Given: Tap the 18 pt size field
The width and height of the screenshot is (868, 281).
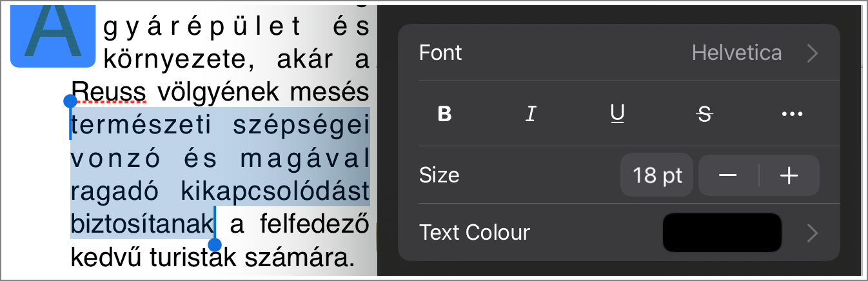Looking at the screenshot, I should click(x=657, y=175).
